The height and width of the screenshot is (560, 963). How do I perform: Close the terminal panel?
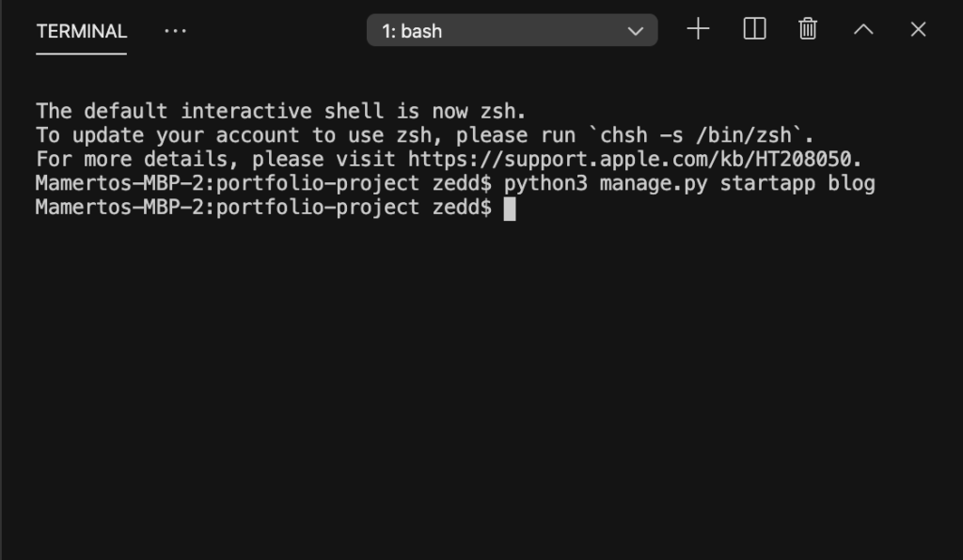918,29
